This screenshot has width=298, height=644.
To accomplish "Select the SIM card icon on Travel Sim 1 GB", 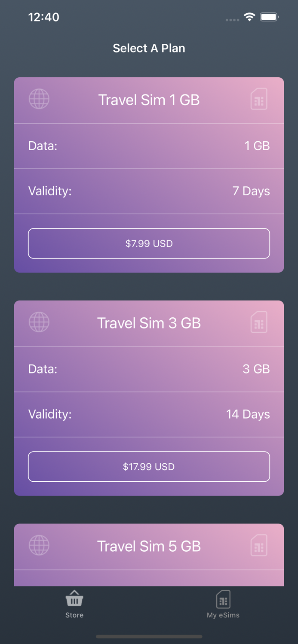I will point(259,99).
